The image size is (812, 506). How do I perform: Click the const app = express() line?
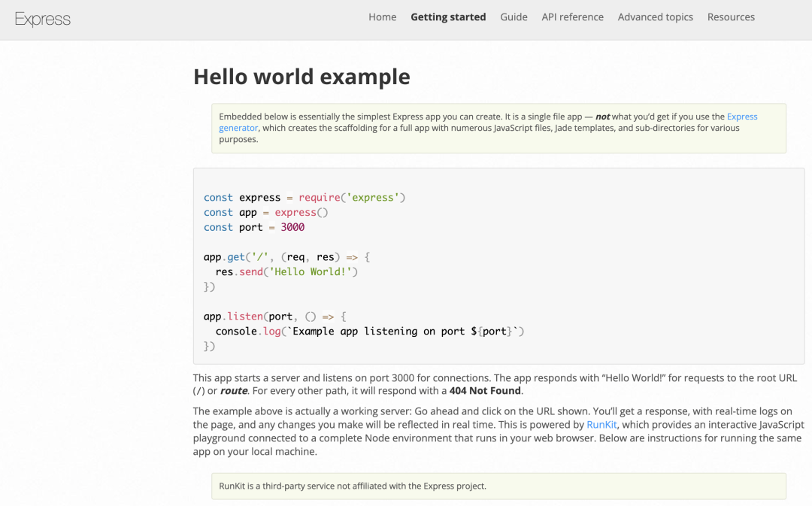(x=265, y=213)
